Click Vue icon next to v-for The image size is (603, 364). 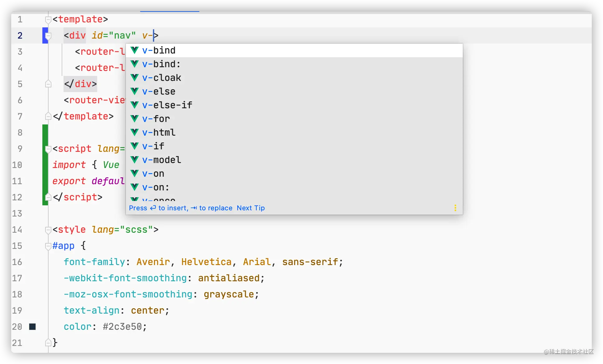tap(135, 119)
